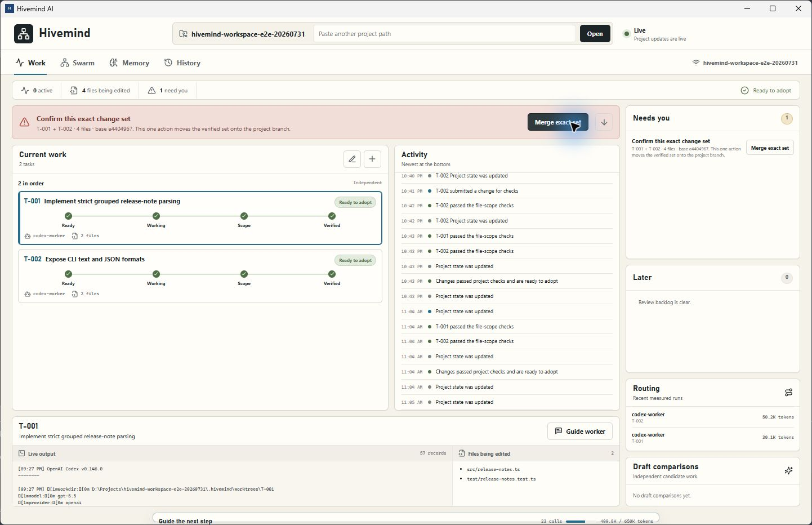This screenshot has width=812, height=525.
Task: Click the T-001 codex-worker robot icon
Action: (28, 236)
